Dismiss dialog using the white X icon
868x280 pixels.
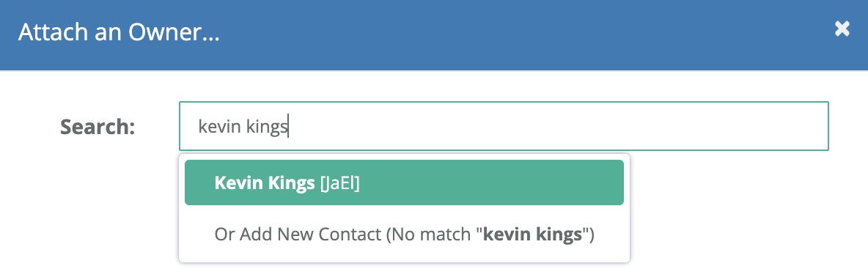tap(842, 29)
